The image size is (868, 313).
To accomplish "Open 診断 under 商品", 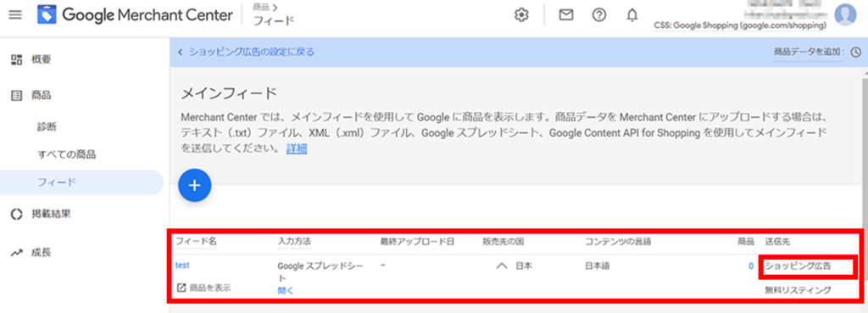I will pyautogui.click(x=47, y=127).
